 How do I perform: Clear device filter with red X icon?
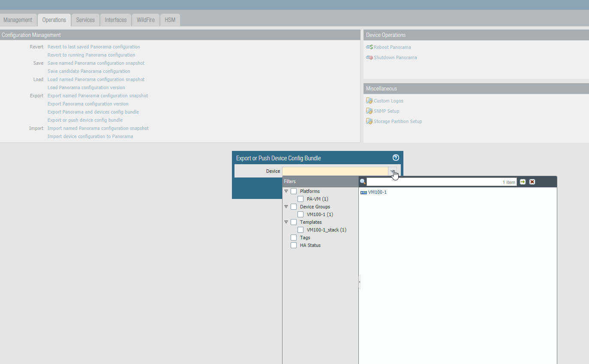(532, 182)
